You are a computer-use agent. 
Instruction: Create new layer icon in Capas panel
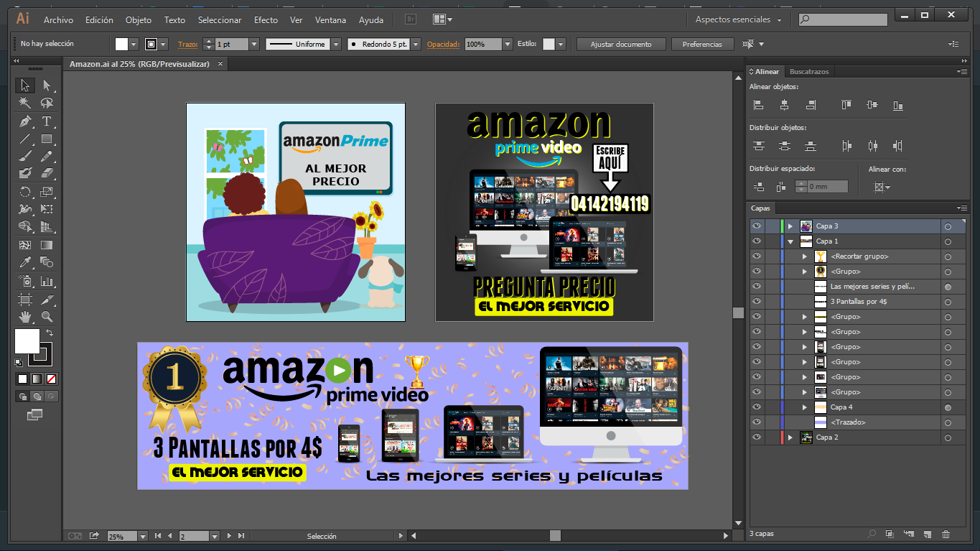pos(927,534)
